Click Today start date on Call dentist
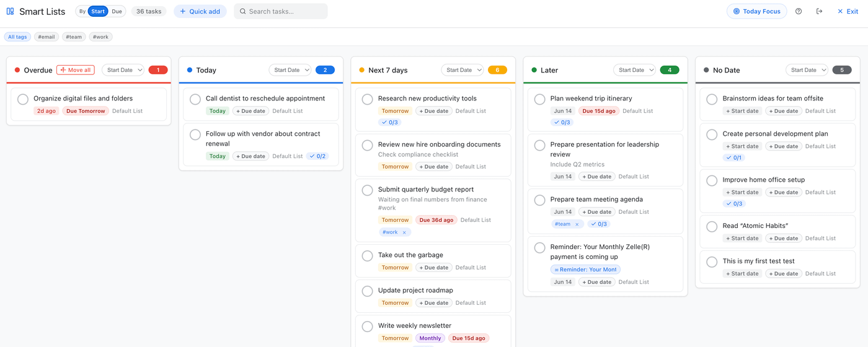The width and height of the screenshot is (868, 347). (x=218, y=111)
